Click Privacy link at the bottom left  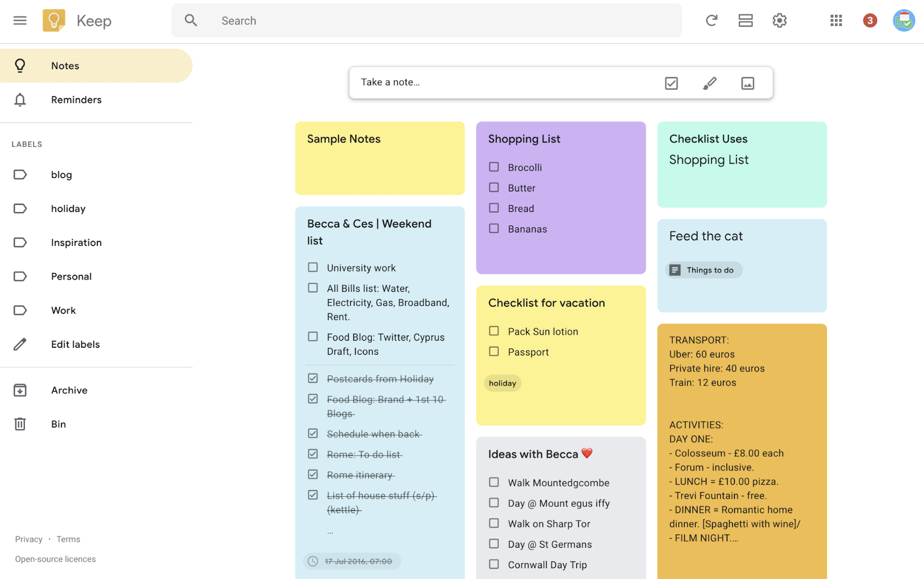click(x=28, y=539)
